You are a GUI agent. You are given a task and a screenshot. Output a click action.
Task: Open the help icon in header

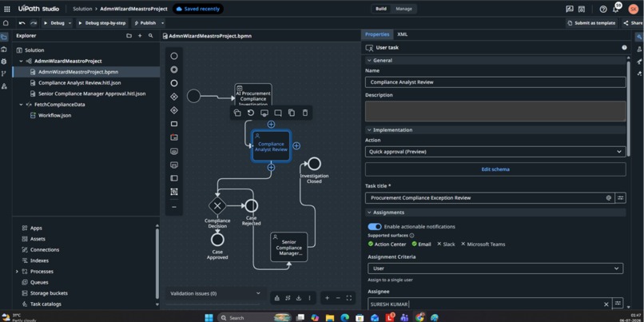[603, 9]
